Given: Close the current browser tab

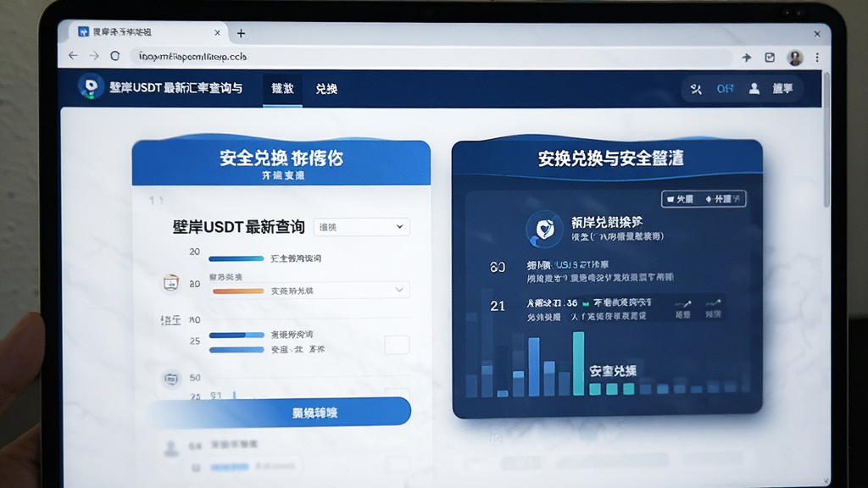Looking at the screenshot, I should tap(218, 33).
